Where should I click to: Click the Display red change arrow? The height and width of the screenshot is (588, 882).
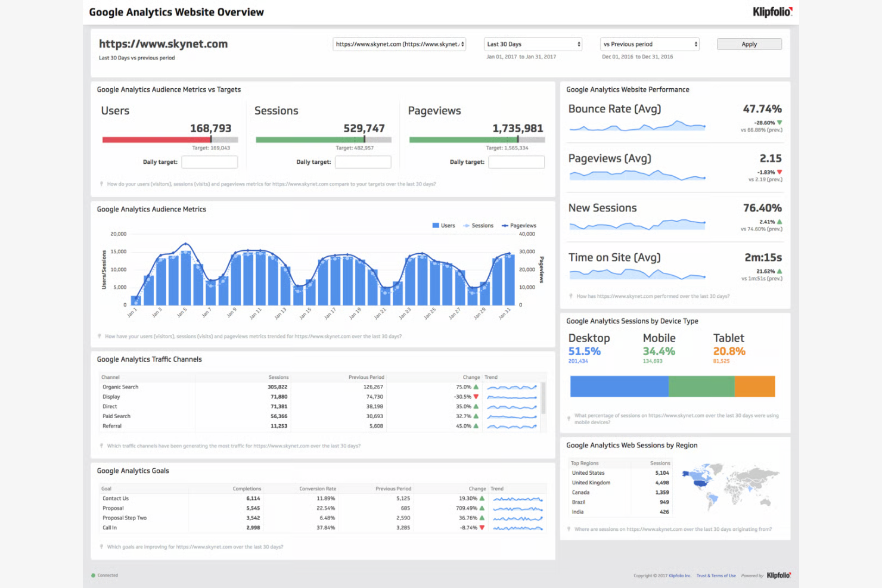pos(476,397)
